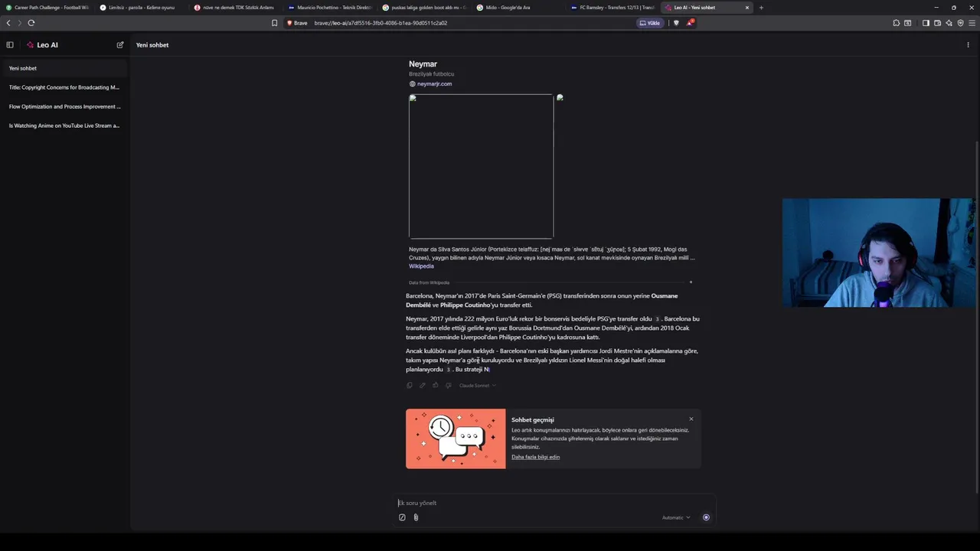Open the Wikipedia source link
Screen dimensions: 980x551
click(x=421, y=266)
